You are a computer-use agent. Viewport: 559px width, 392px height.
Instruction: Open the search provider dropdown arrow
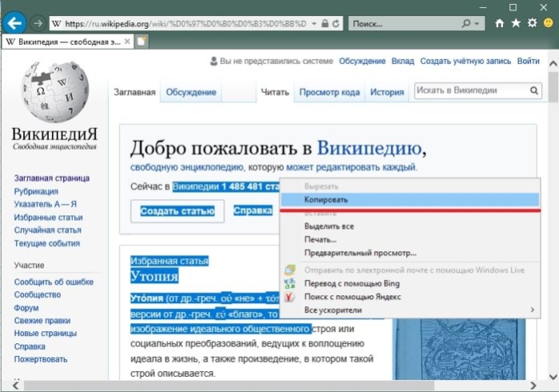(477, 24)
